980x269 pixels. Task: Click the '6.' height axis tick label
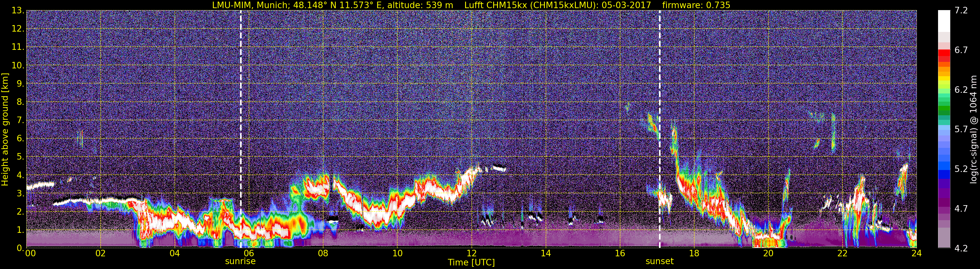click(20, 138)
